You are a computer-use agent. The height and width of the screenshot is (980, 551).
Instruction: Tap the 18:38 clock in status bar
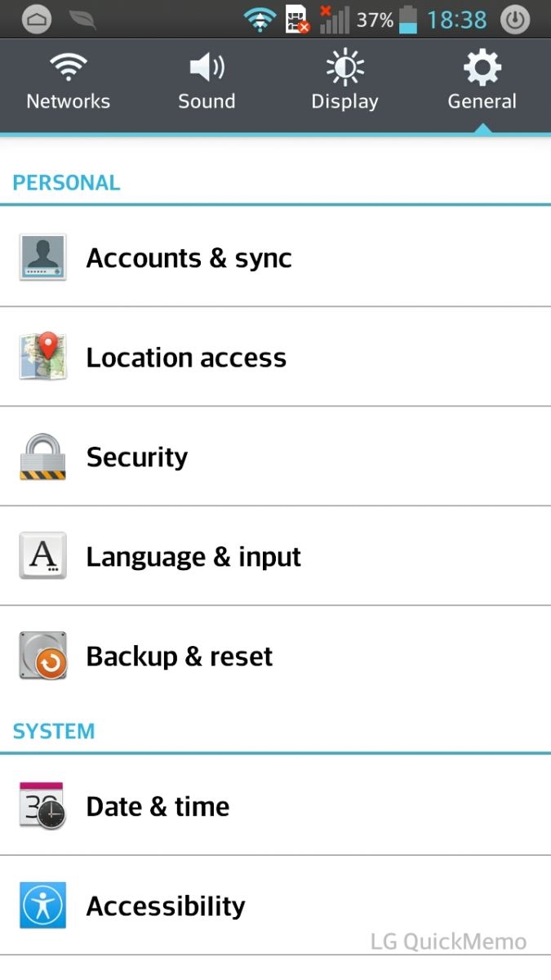457,20
